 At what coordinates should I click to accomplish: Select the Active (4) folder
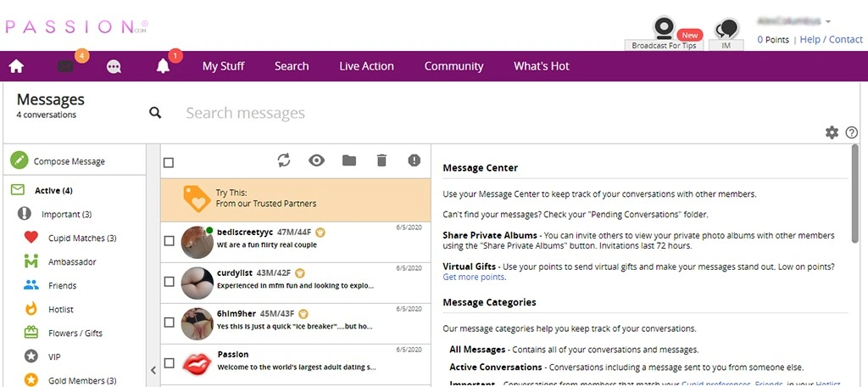(x=53, y=191)
